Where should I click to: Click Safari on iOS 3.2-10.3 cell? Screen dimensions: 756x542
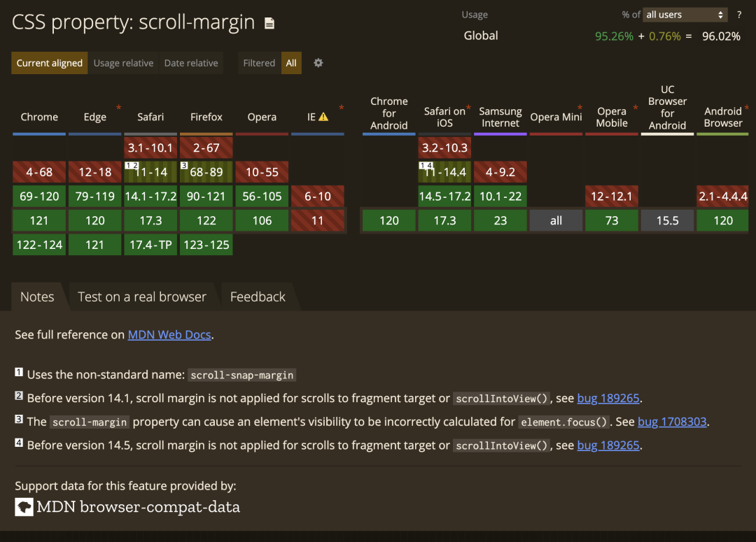point(444,148)
